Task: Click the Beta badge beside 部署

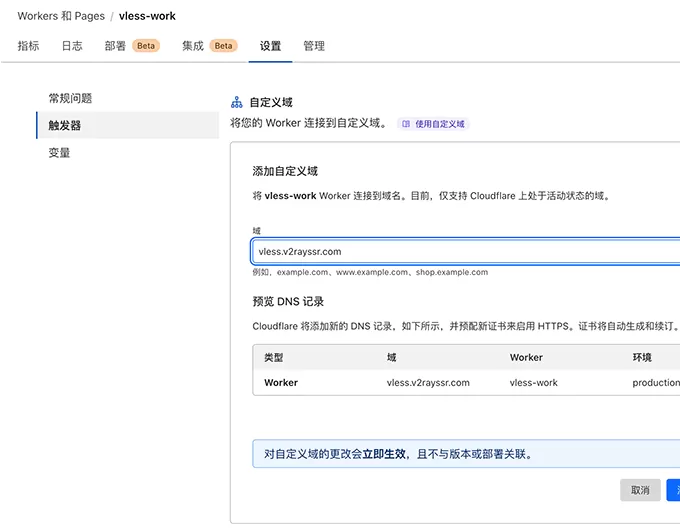Action: pos(146,46)
